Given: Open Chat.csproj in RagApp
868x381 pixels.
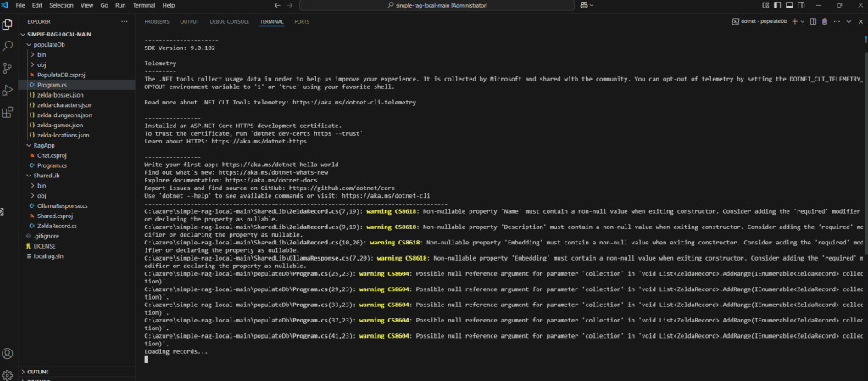Looking at the screenshot, I should (75, 155).
